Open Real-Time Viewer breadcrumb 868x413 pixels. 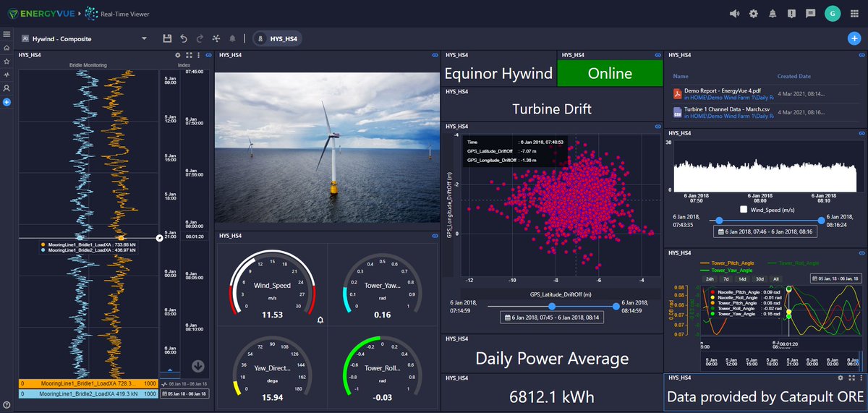[127, 13]
